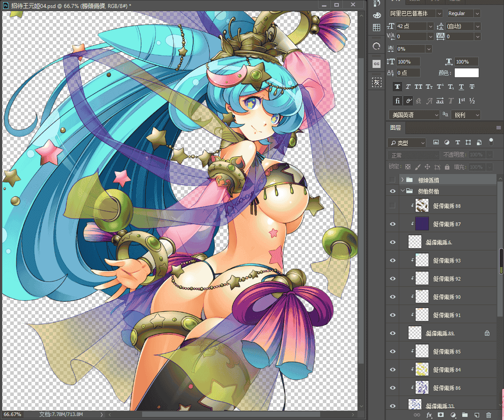Image resolution: width=504 pixels, height=420 pixels.
Task: Select the locked layer numbered 89
Action: click(447, 333)
